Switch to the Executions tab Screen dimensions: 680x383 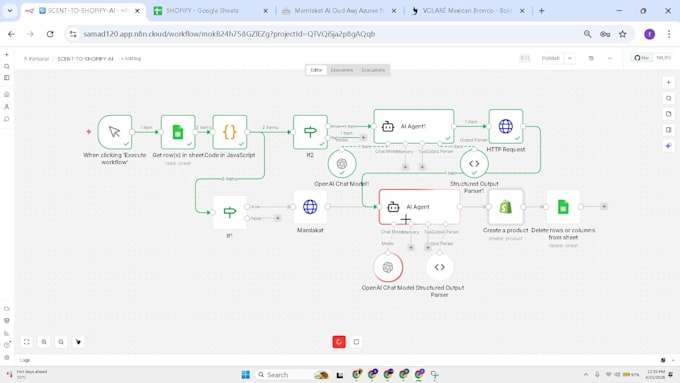tap(342, 70)
